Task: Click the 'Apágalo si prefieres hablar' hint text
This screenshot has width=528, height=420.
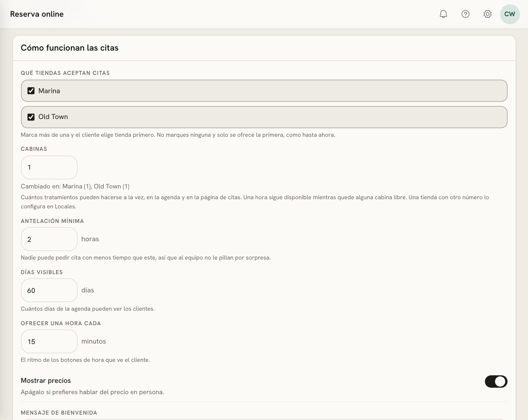Action: pos(92,392)
